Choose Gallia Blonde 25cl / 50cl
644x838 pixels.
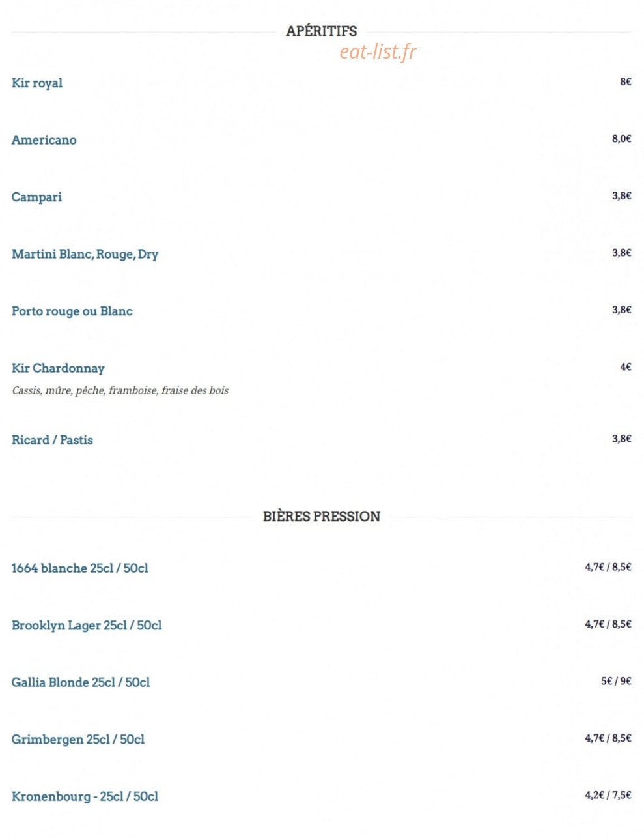[x=81, y=682]
